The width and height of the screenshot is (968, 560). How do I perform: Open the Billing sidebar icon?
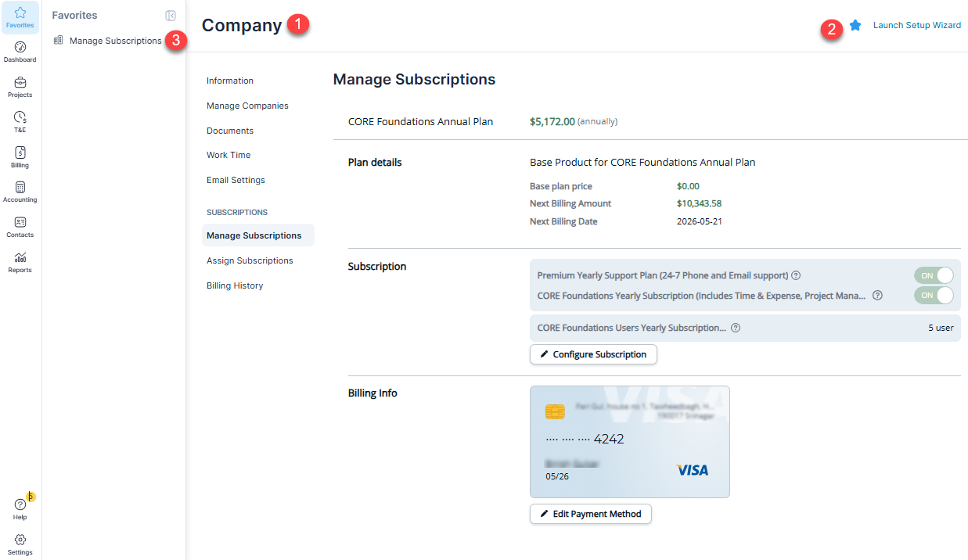coord(20,153)
